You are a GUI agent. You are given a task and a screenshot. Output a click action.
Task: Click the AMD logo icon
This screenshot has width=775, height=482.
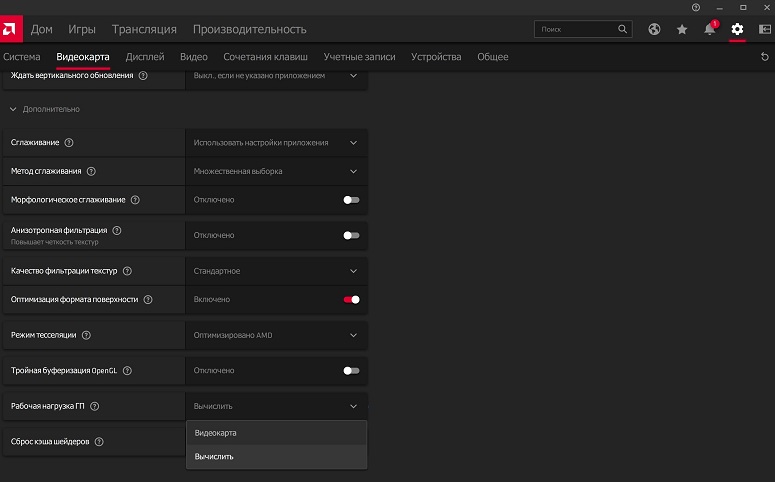[11, 30]
